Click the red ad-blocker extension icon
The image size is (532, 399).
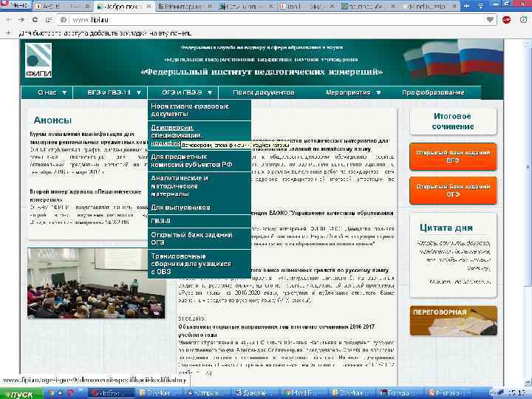click(x=507, y=20)
